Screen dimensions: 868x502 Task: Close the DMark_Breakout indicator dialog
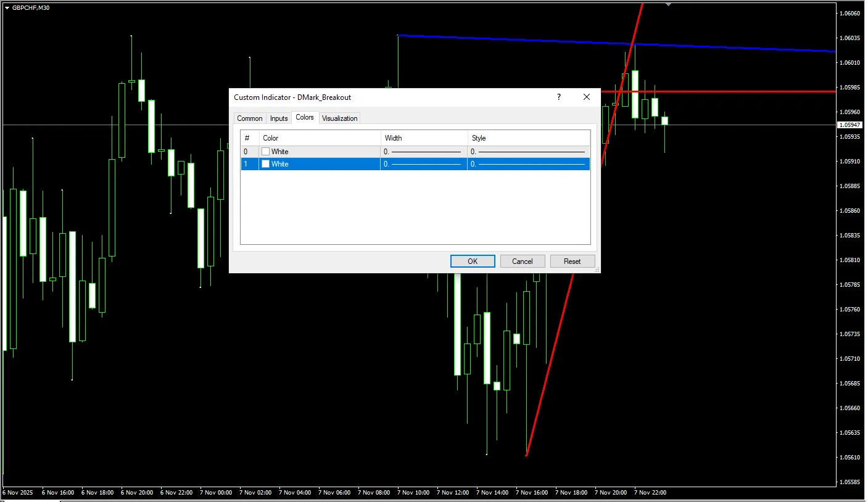(x=587, y=97)
